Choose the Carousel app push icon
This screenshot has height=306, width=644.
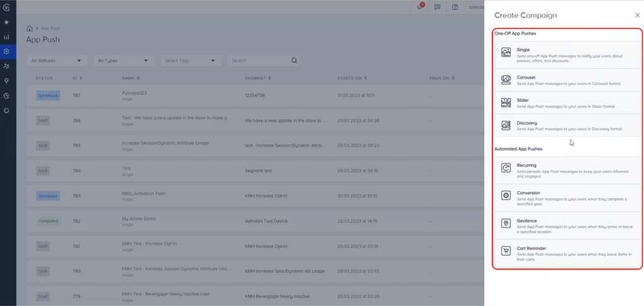[x=506, y=80]
